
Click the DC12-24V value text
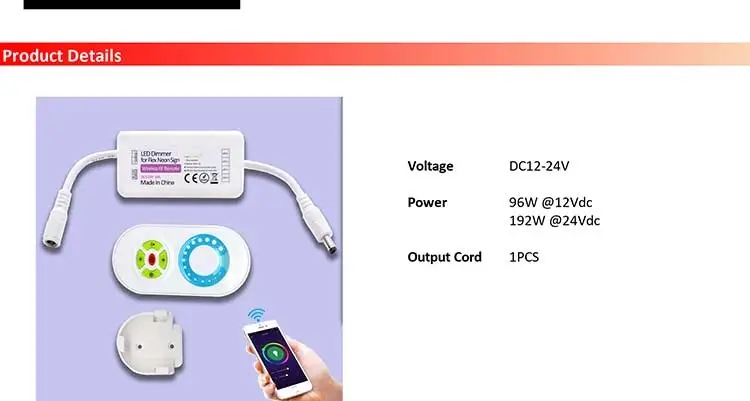[x=539, y=166]
